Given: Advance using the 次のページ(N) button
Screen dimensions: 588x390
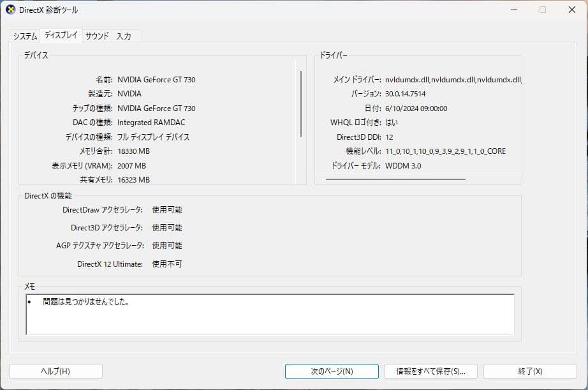Looking at the screenshot, I should [x=332, y=371].
